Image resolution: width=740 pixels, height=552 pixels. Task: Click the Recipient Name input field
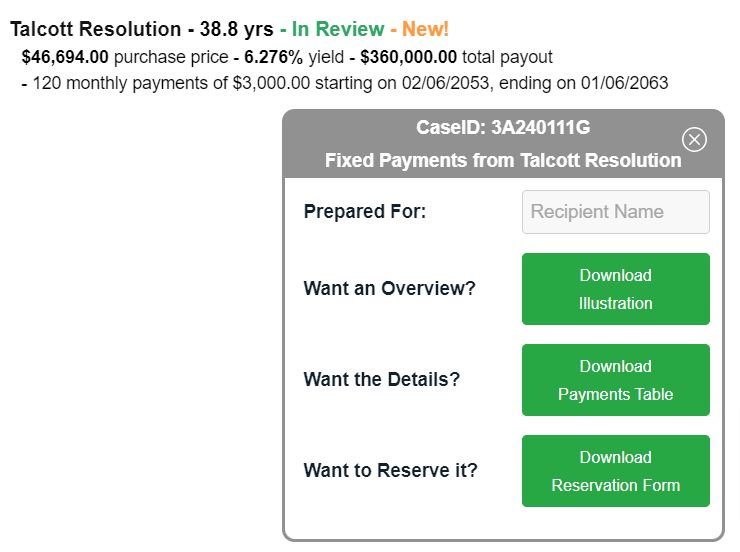(615, 212)
